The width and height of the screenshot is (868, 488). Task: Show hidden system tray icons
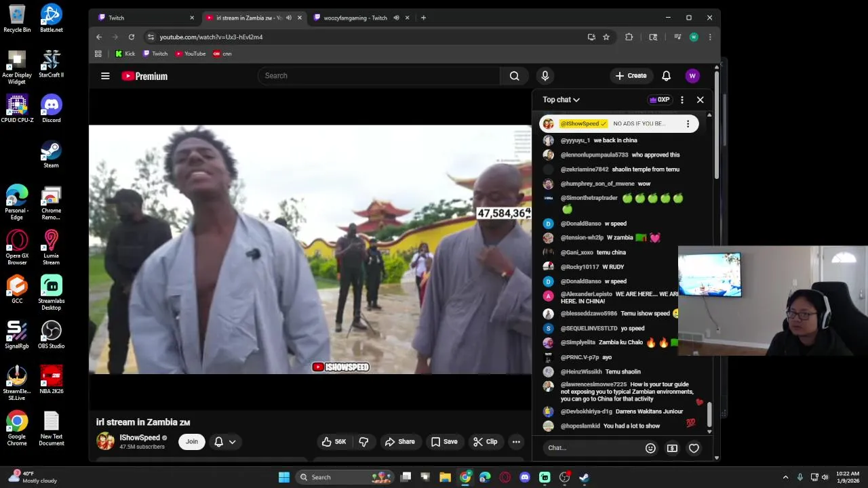click(785, 477)
